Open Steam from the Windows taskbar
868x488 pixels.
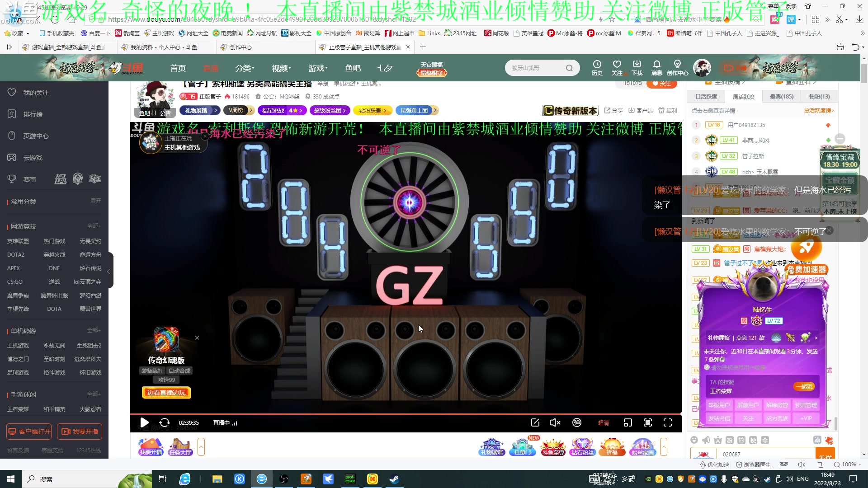[394, 479]
